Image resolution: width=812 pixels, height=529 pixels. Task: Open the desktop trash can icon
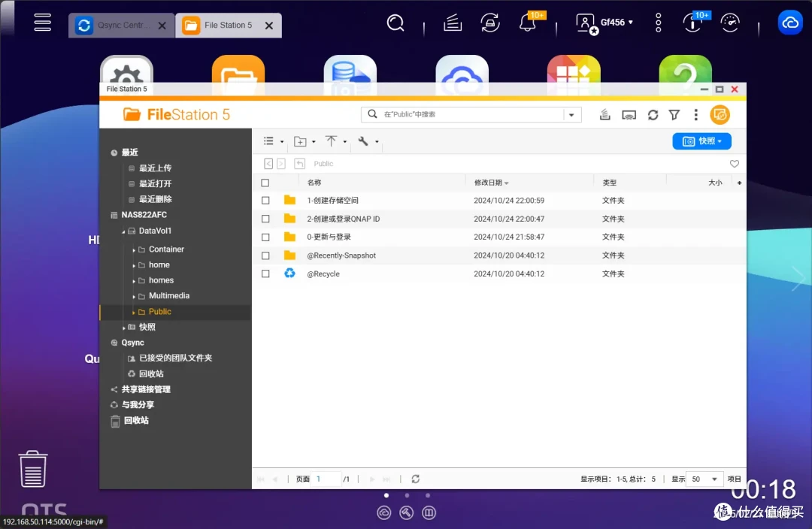(x=32, y=469)
